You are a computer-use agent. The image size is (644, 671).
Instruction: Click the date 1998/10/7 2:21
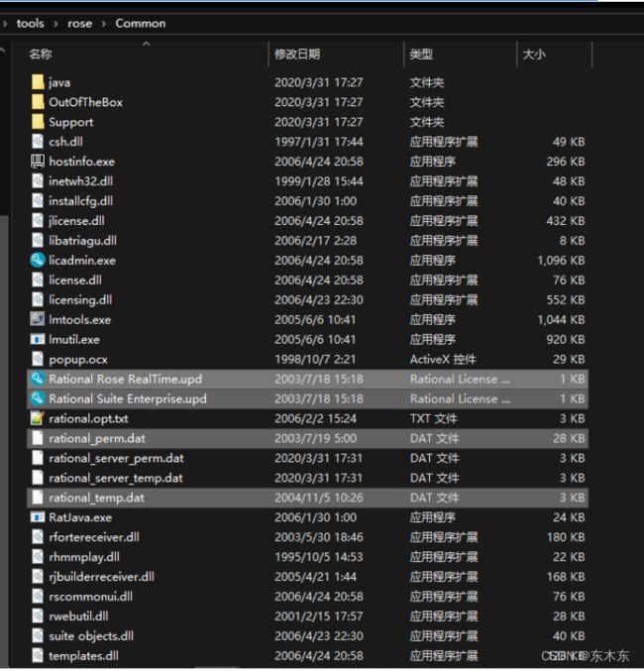point(315,359)
